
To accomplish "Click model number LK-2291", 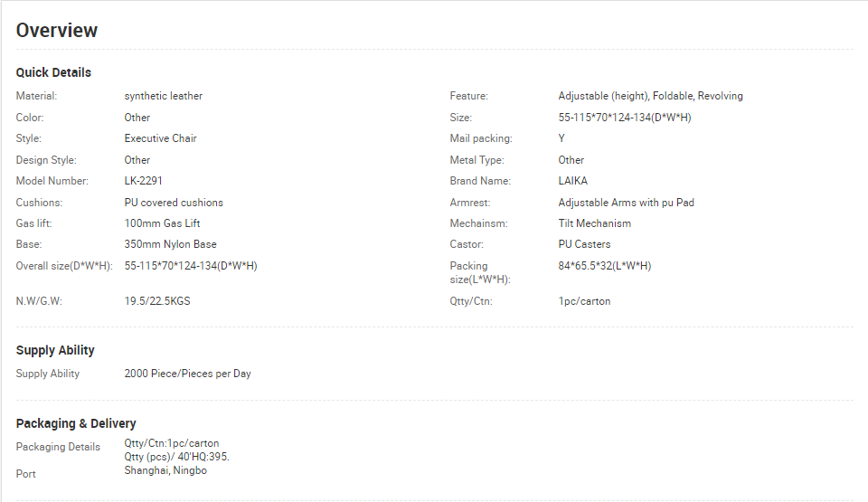I will coord(144,181).
